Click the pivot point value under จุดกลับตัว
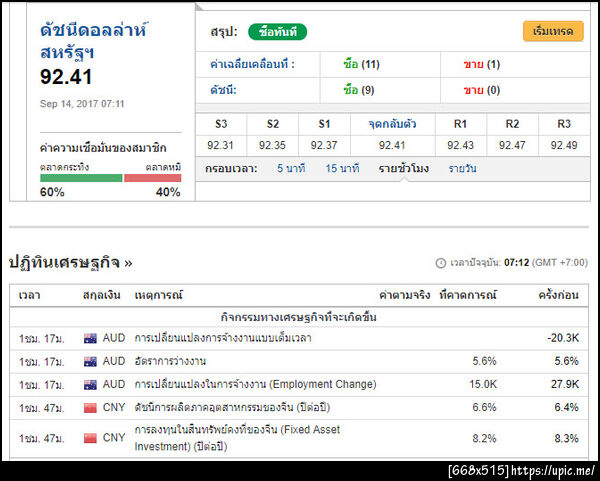Screen dimensions: 600x481 click(x=392, y=145)
